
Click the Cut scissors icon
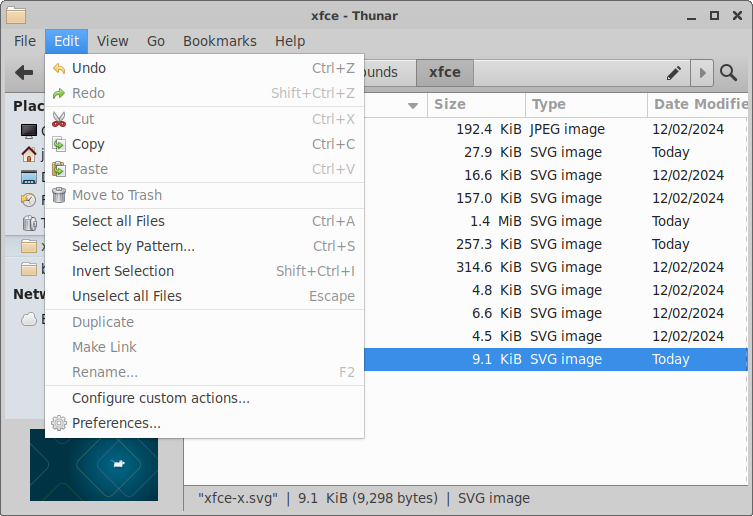[59, 119]
